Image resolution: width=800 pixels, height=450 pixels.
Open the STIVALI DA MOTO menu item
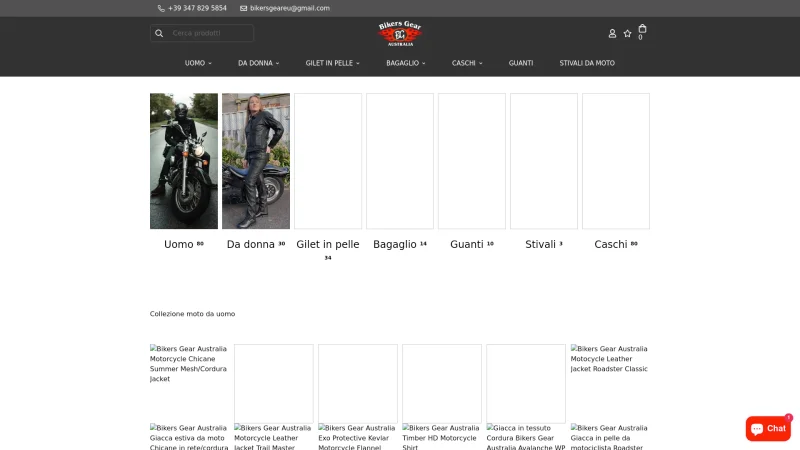[587, 63]
